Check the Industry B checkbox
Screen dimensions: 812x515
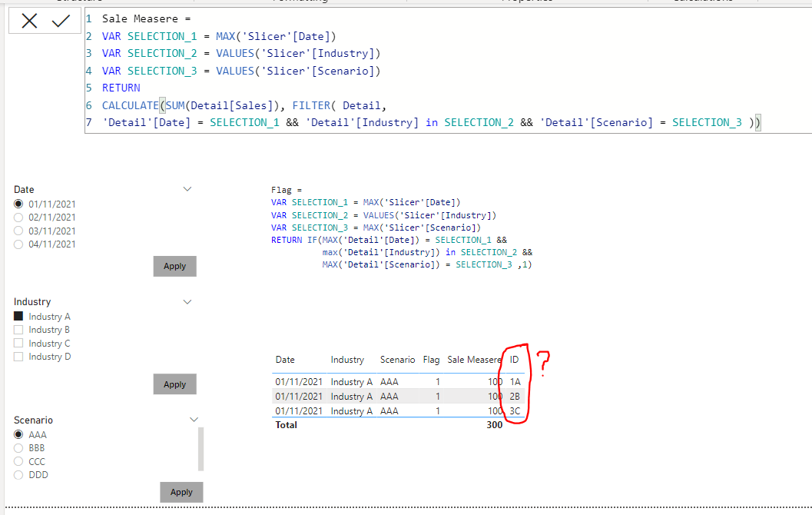click(18, 330)
